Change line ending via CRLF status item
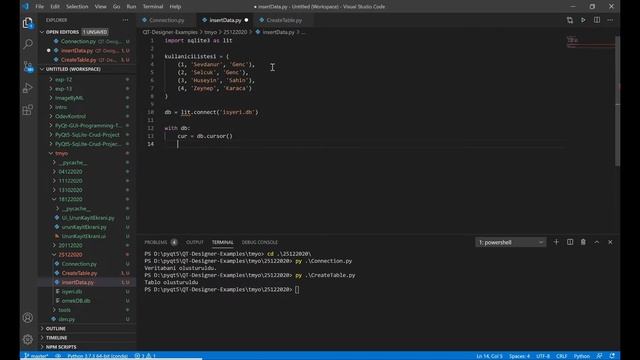Screen dimensions: 640x360 (x=562, y=356)
